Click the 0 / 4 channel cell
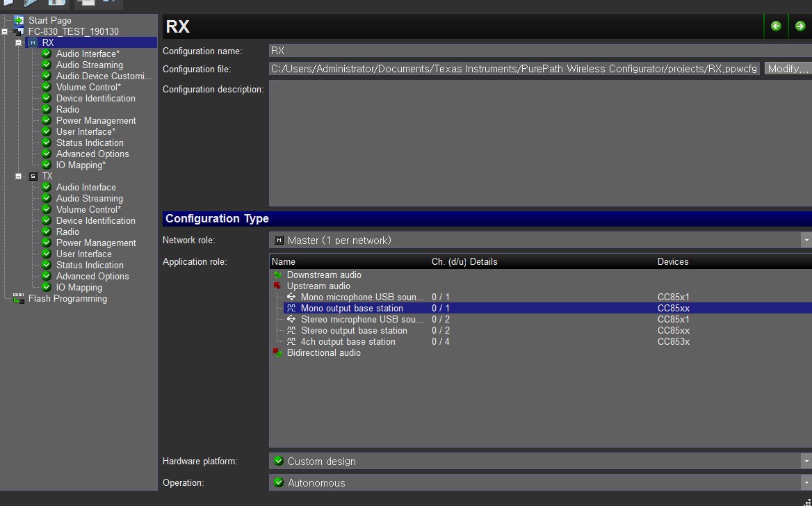Screen dimensions: 812x506 (x=440, y=342)
